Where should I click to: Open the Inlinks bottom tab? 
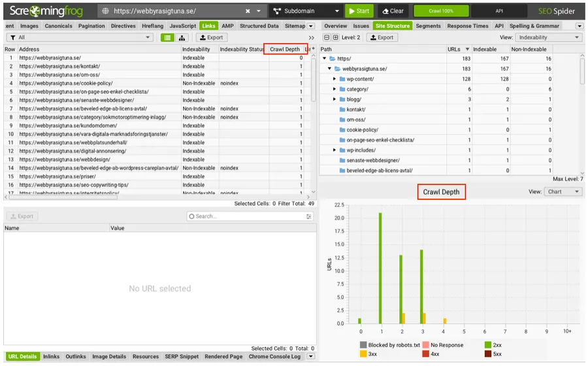(x=51, y=357)
